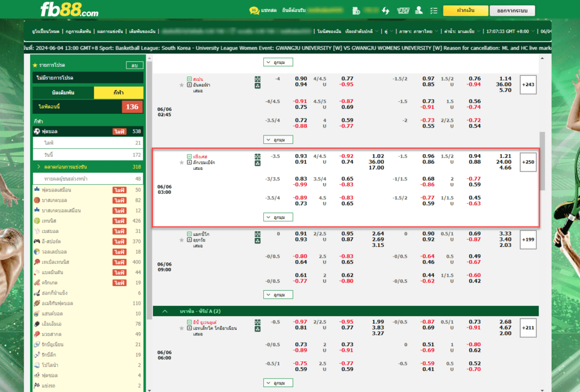Click the coins balance icon in header

356,11
